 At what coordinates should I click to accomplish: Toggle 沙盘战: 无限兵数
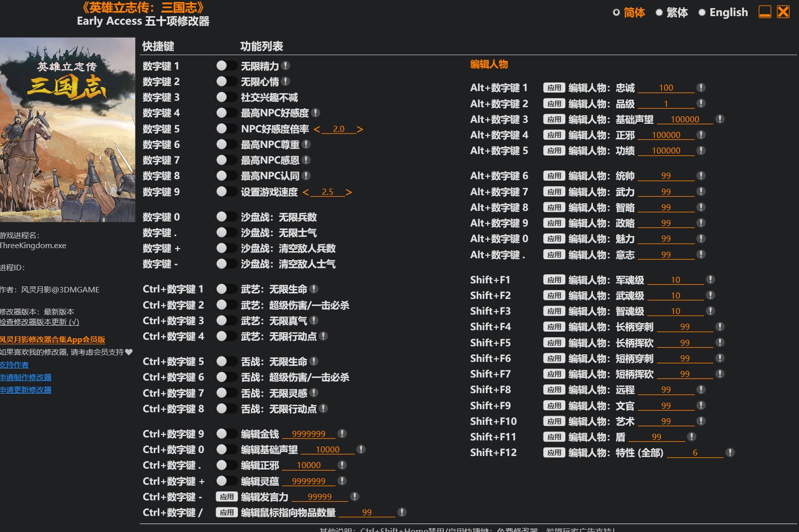point(226,216)
